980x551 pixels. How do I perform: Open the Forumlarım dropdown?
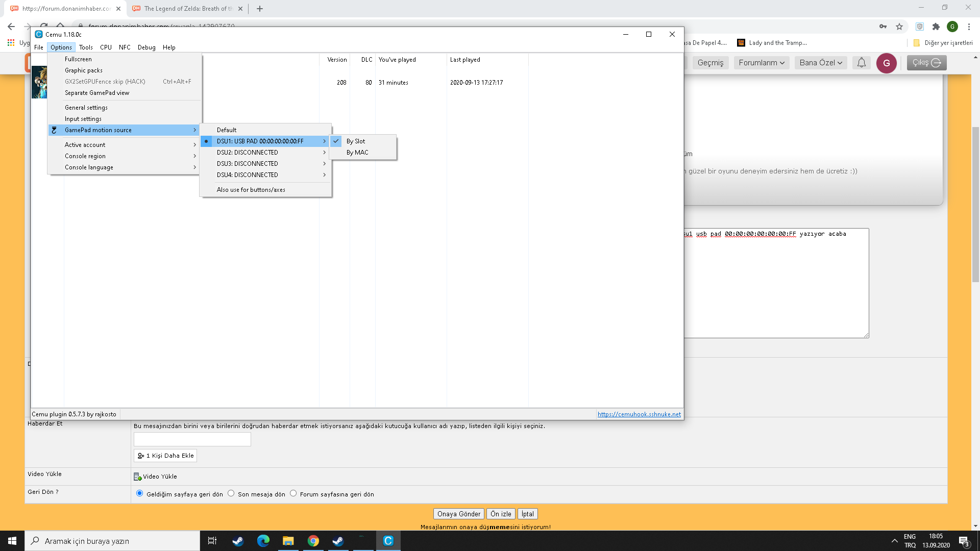click(762, 63)
